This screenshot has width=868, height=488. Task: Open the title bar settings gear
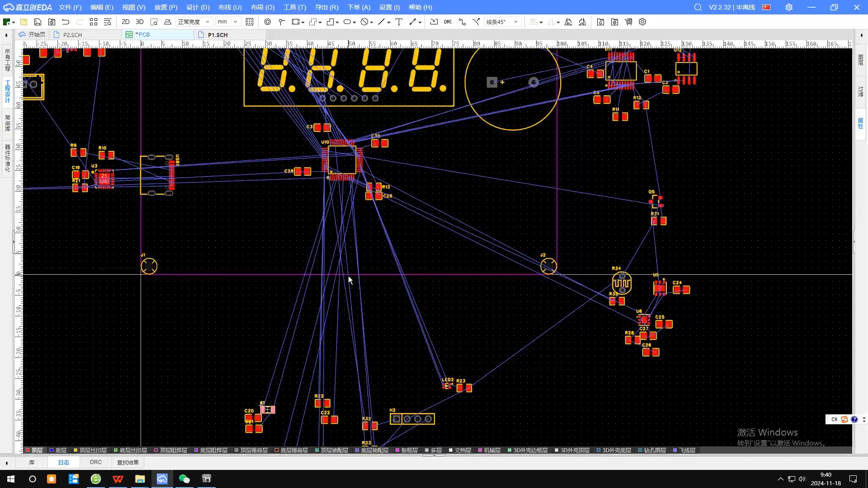[789, 7]
